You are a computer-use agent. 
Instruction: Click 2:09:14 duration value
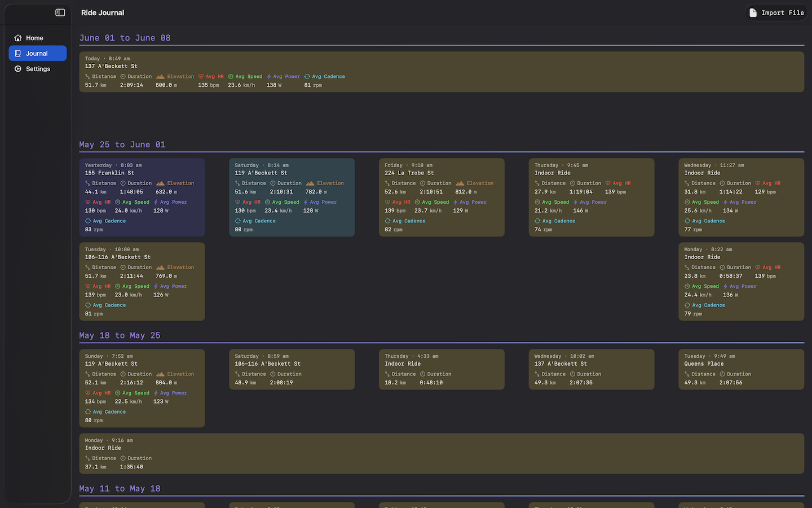pos(131,85)
